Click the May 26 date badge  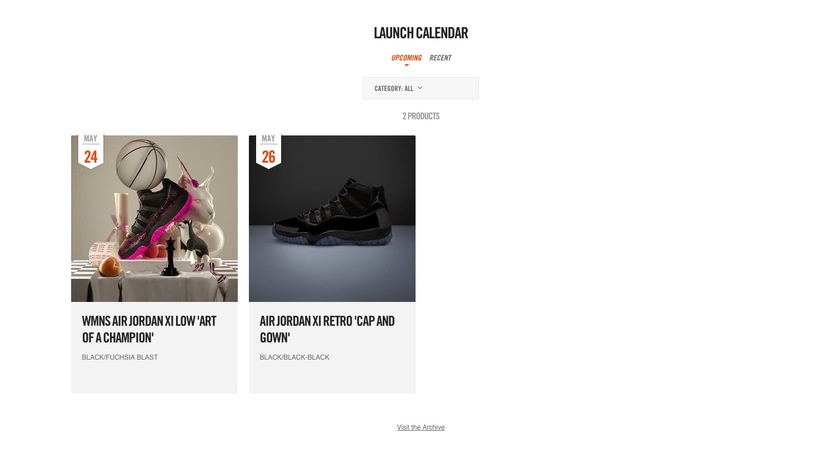pos(268,151)
